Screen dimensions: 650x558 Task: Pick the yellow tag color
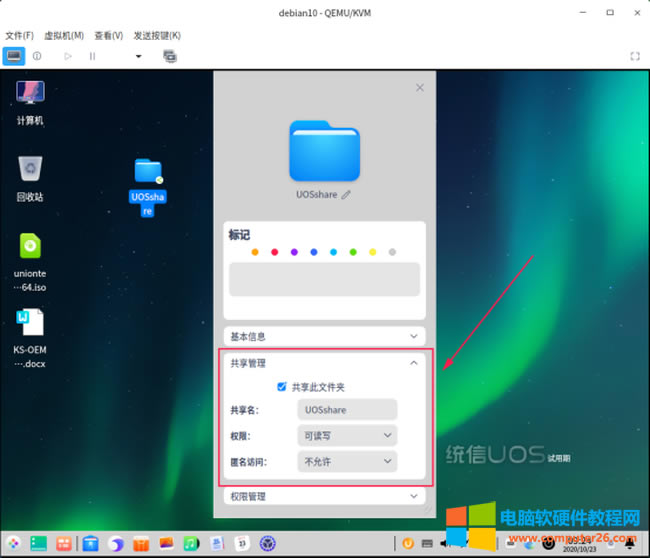[373, 252]
